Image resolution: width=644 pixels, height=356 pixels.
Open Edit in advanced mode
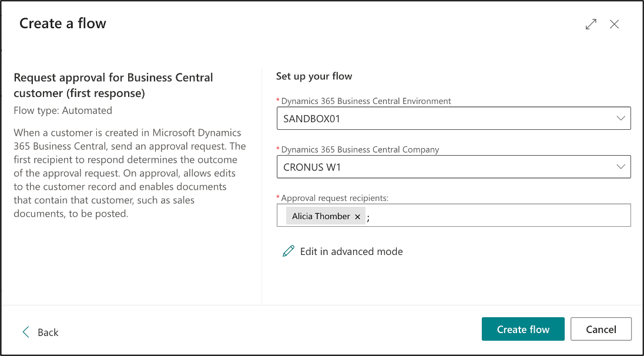351,251
